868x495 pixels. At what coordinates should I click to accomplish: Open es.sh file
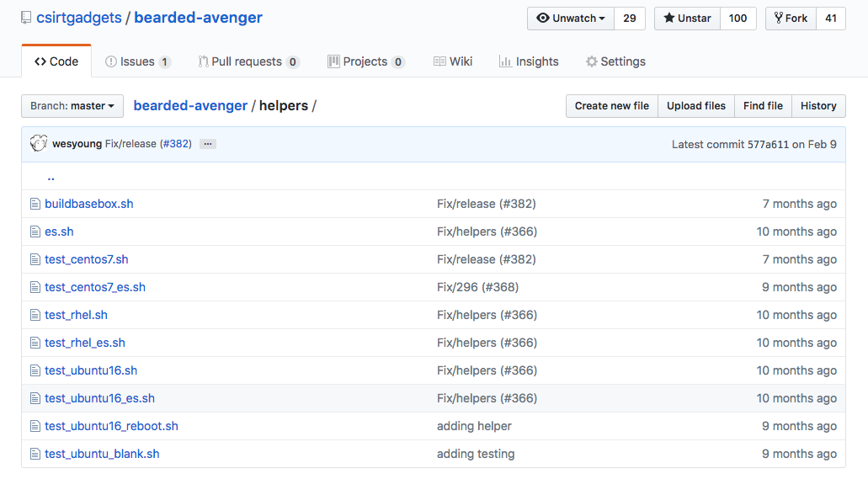tap(59, 232)
